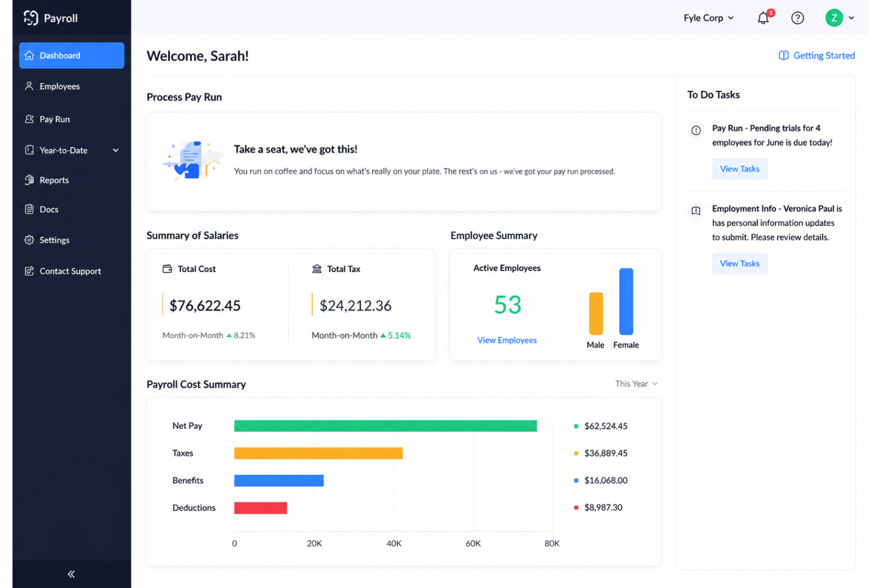Collapse sidebar using double chevron icon
This screenshot has width=882, height=588.
click(x=72, y=574)
